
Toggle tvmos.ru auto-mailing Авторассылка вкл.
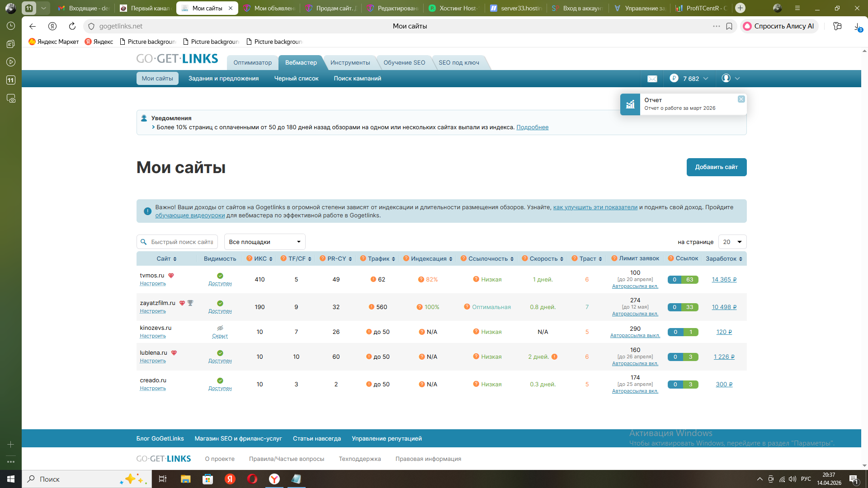tap(635, 286)
